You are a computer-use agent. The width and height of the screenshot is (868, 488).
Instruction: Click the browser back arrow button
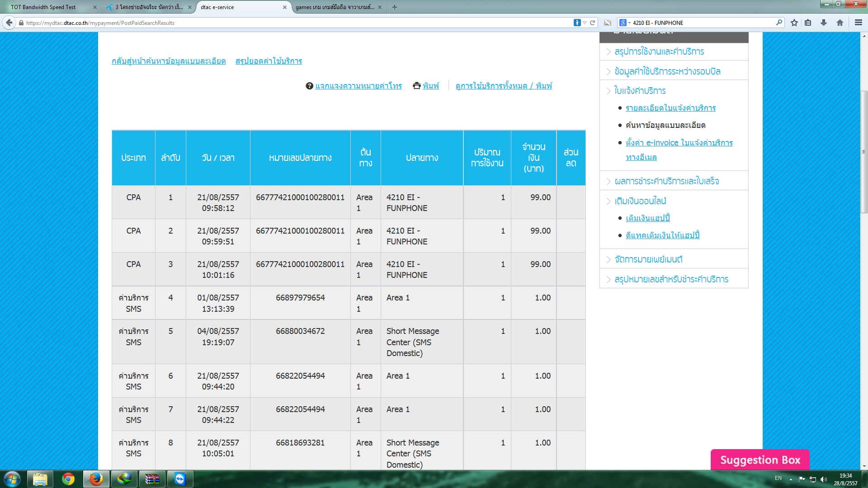click(x=9, y=23)
